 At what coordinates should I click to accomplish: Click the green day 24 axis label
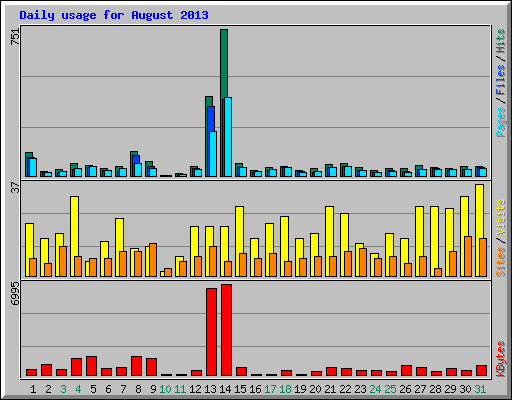click(375, 389)
